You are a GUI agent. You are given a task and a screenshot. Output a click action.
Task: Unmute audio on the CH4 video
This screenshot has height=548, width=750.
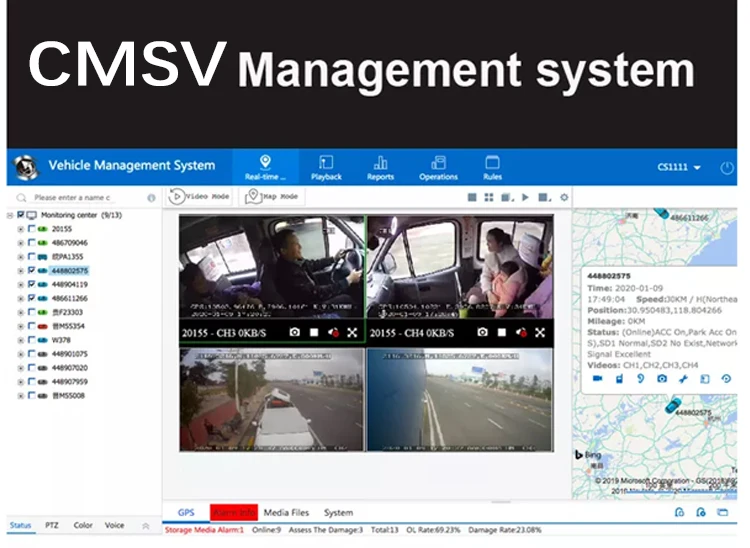[x=521, y=332]
